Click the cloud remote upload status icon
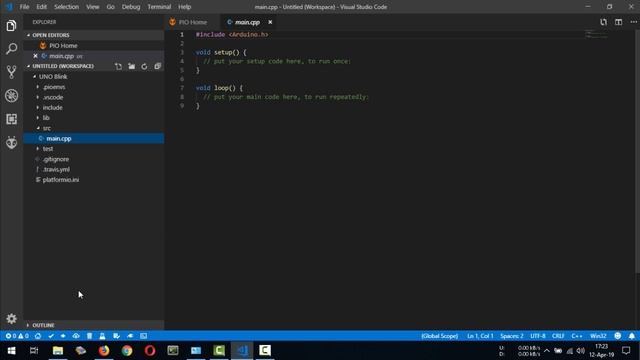Image resolution: width=640 pixels, height=360 pixels. [76, 336]
